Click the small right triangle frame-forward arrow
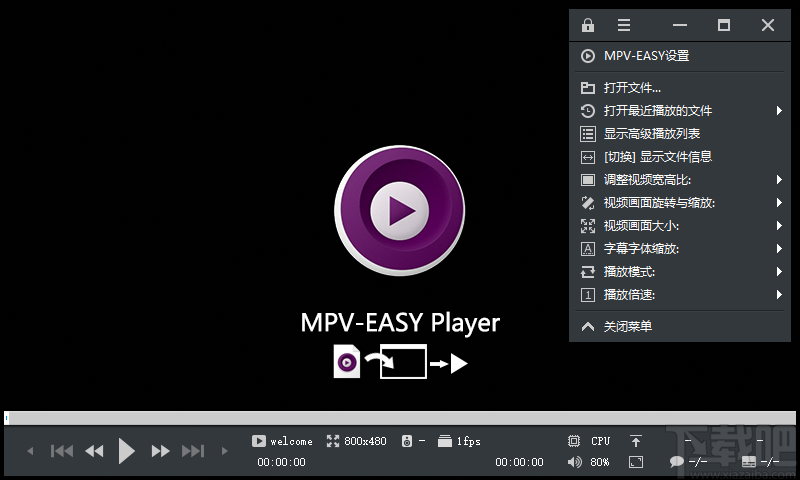 pos(224,451)
